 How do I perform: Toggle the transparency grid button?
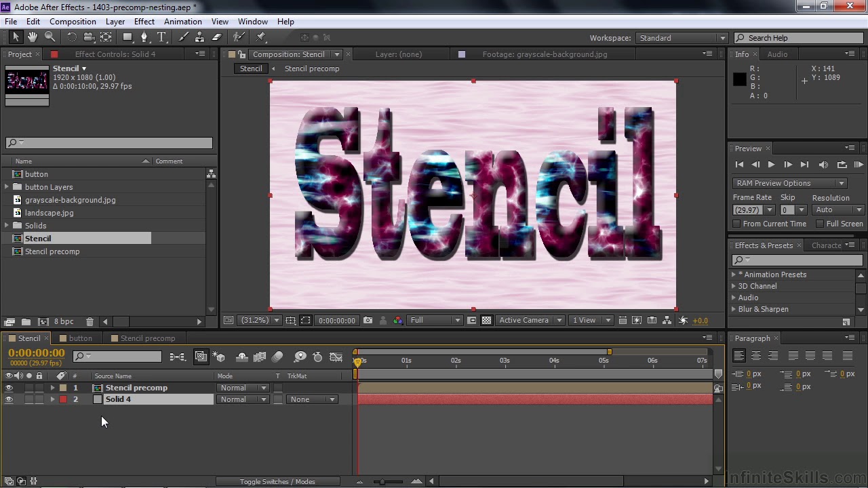(486, 321)
